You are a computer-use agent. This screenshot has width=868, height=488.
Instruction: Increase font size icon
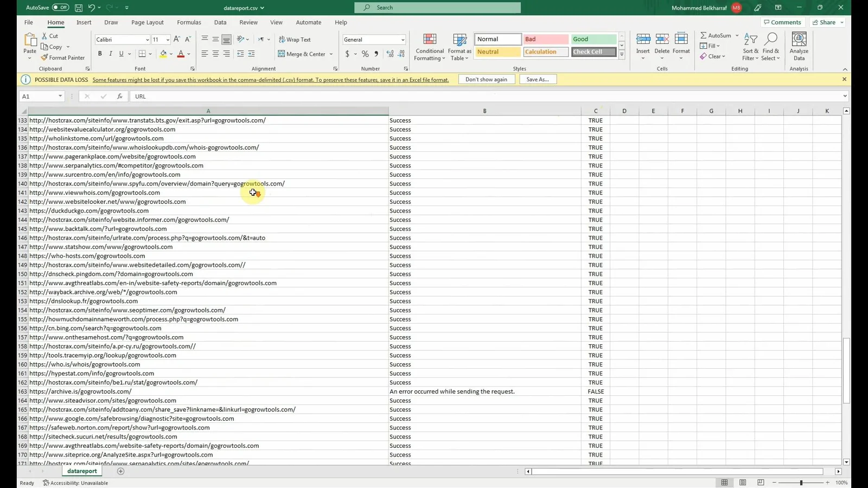177,40
